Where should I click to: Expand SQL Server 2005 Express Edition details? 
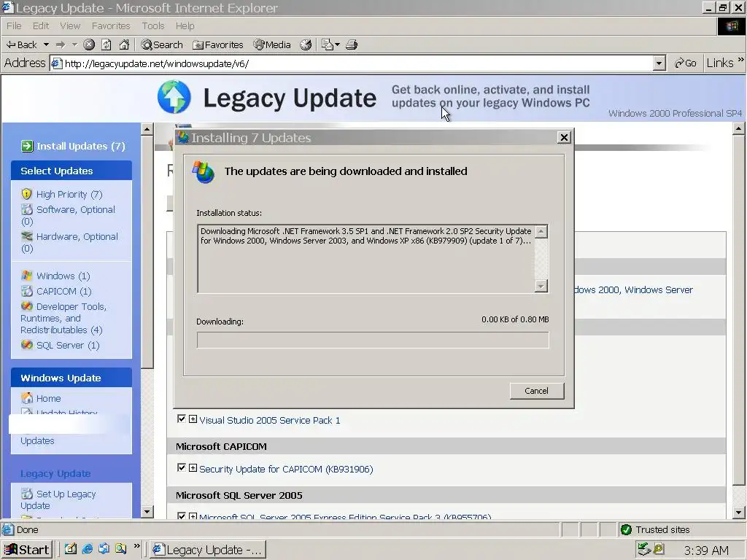[x=193, y=516]
